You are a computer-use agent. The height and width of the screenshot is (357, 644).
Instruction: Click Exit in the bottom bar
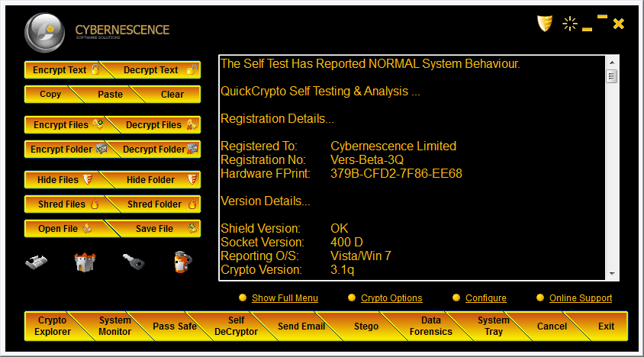(x=606, y=326)
